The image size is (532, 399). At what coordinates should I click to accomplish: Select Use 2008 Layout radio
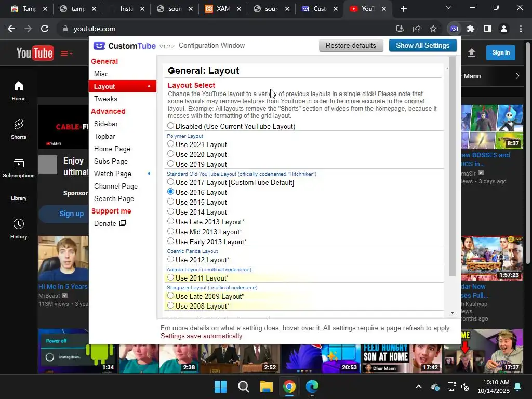[170, 305]
